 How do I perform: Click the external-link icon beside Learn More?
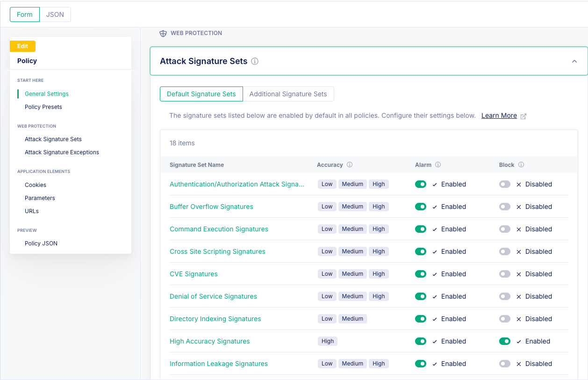point(523,115)
